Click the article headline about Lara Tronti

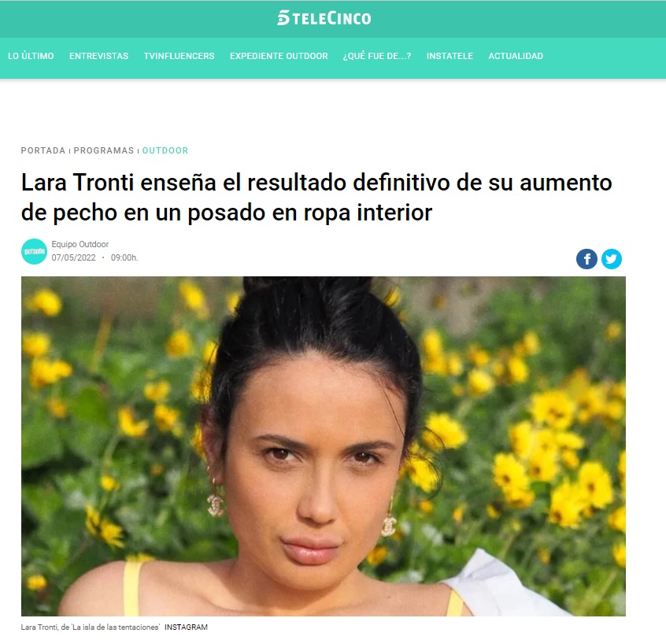tap(316, 198)
